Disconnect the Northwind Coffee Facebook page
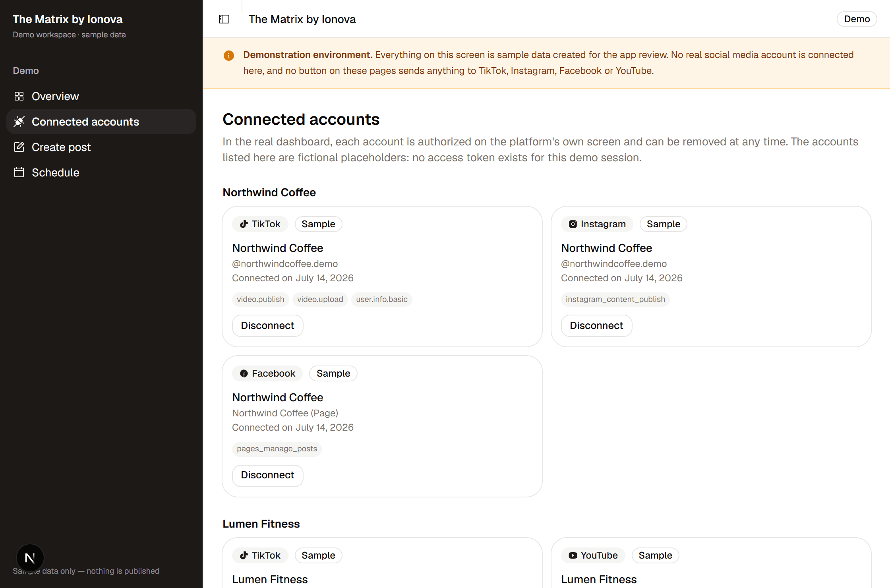Viewport: 890px width, 588px height. pos(267,475)
